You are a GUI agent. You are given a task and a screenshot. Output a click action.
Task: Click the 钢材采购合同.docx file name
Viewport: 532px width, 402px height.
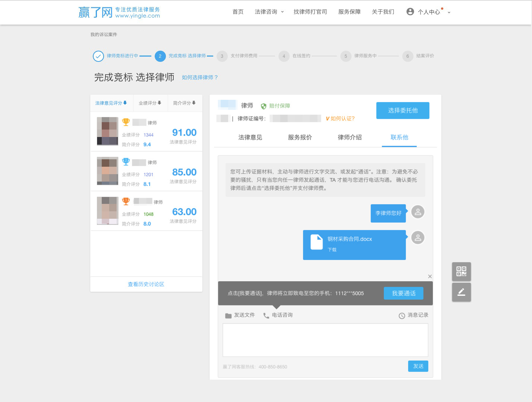click(x=350, y=239)
